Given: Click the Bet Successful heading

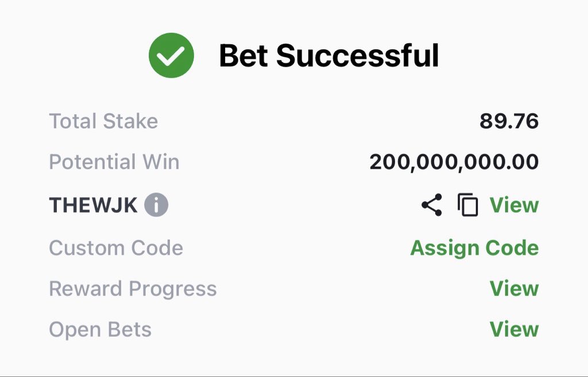Looking at the screenshot, I should pos(329,56).
